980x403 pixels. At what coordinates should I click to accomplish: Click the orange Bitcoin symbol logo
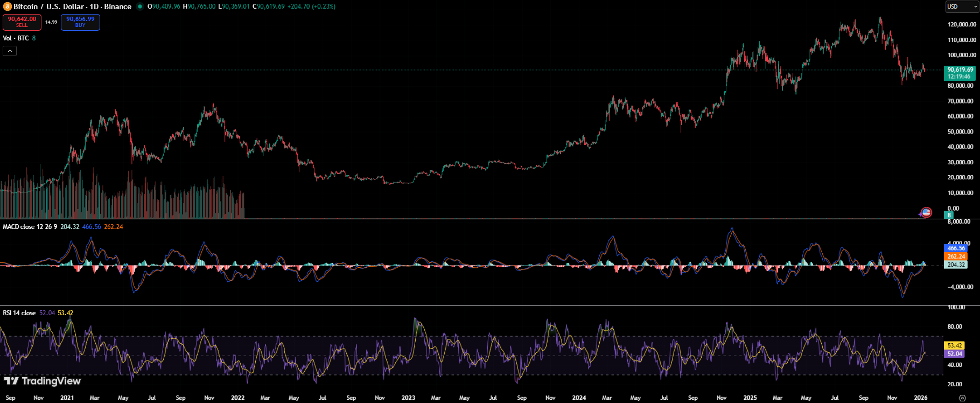tap(7, 6)
